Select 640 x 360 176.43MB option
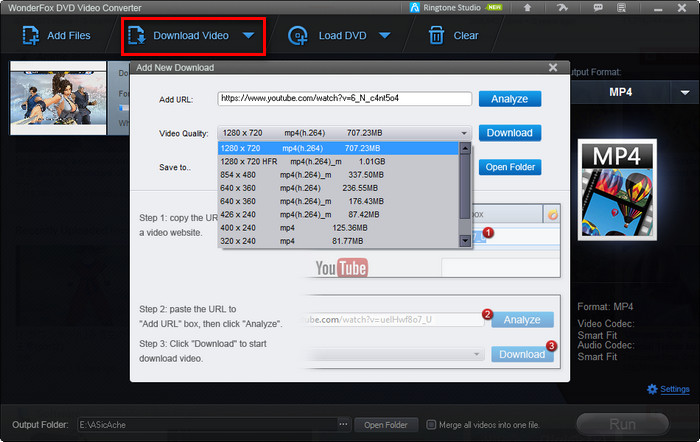Viewport: 700px width, 442px height. 338,201
